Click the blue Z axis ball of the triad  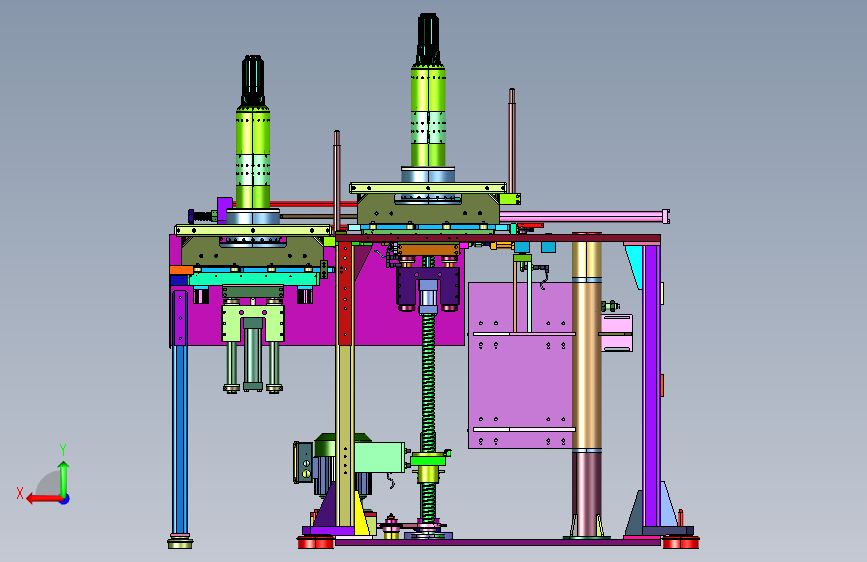(x=65, y=499)
